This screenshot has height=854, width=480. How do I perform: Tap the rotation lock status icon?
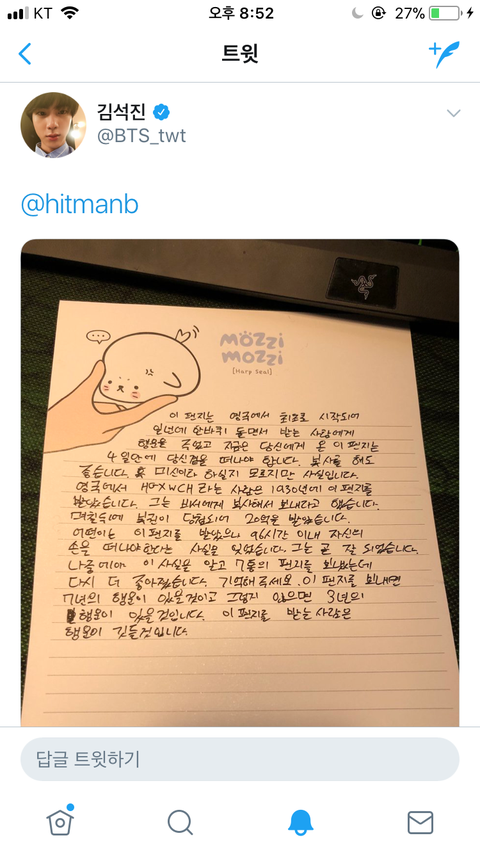click(x=379, y=14)
